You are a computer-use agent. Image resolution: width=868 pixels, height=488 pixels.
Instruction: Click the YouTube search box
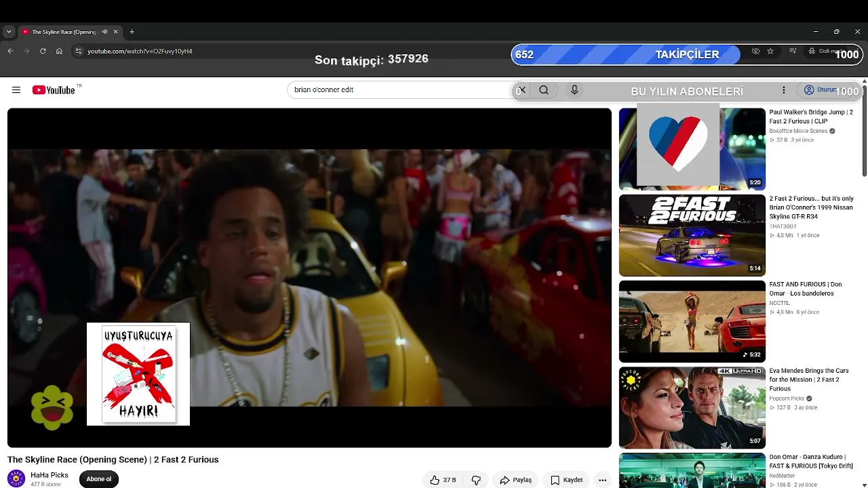point(400,90)
